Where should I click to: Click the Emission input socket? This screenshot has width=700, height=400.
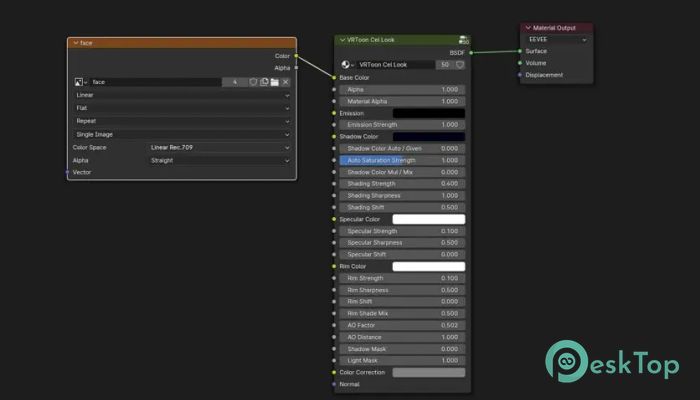334,113
